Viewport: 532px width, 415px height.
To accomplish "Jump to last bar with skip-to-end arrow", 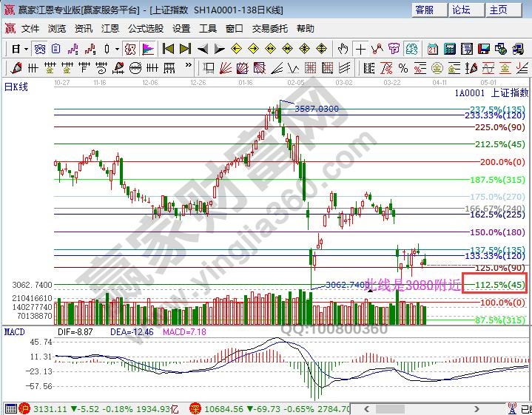I will 185,49.
